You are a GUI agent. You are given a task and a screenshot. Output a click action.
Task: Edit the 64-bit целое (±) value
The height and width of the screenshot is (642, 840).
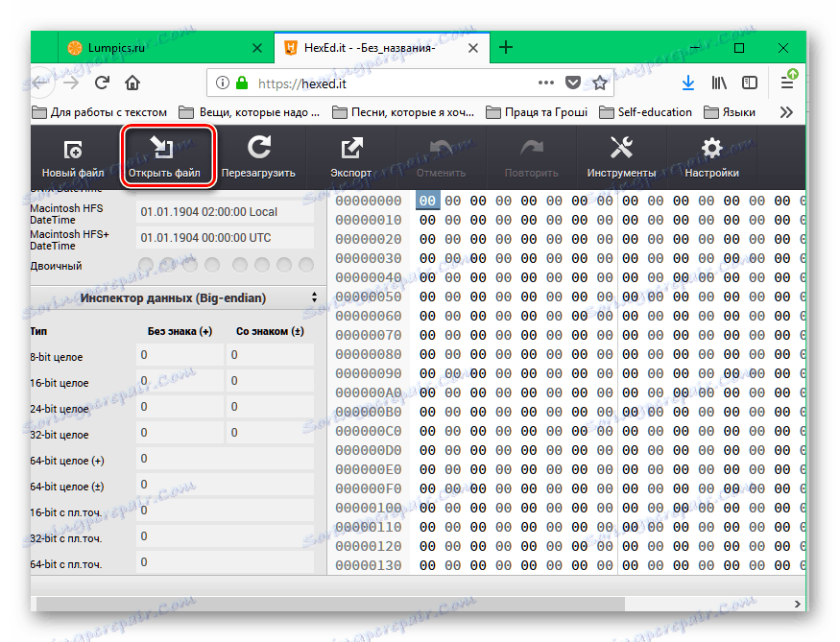pos(225,485)
